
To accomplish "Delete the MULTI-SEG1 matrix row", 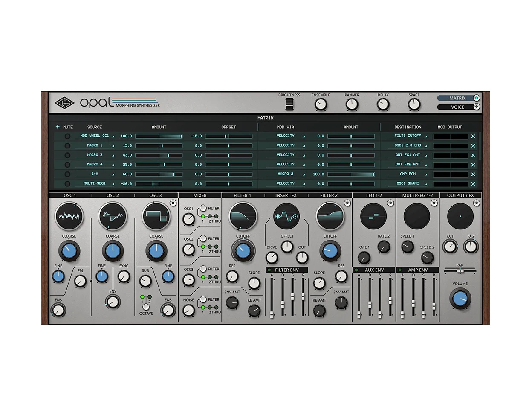I will coord(473,184).
